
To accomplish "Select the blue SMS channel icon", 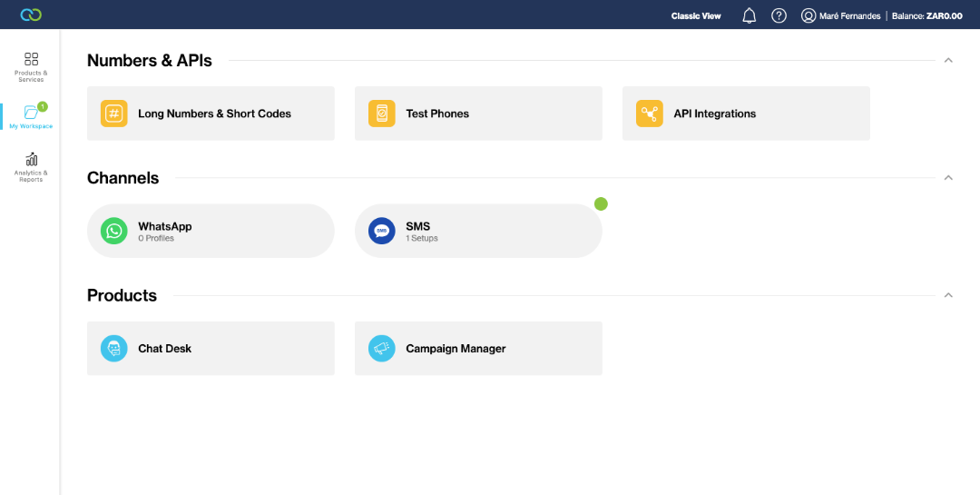I will 381,231.
